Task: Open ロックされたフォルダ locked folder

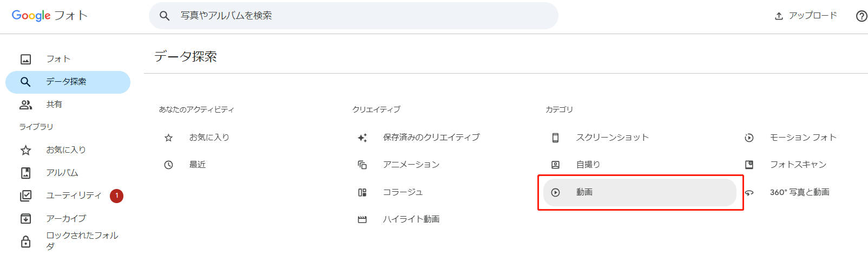Action: pos(81,240)
